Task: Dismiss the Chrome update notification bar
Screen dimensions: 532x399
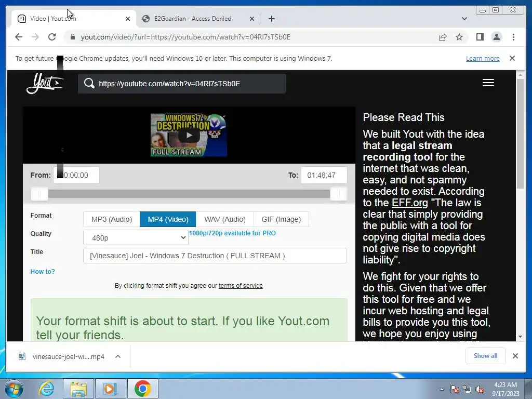Action: (x=512, y=58)
